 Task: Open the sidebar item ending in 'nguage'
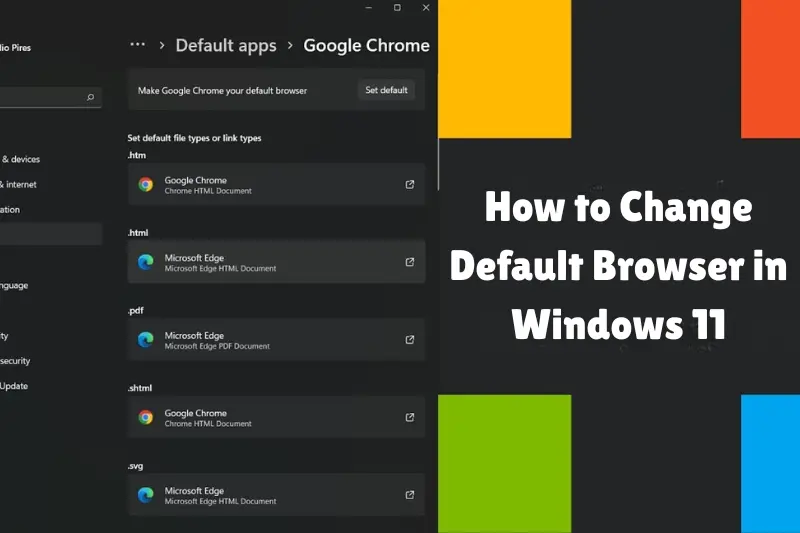pos(14,286)
